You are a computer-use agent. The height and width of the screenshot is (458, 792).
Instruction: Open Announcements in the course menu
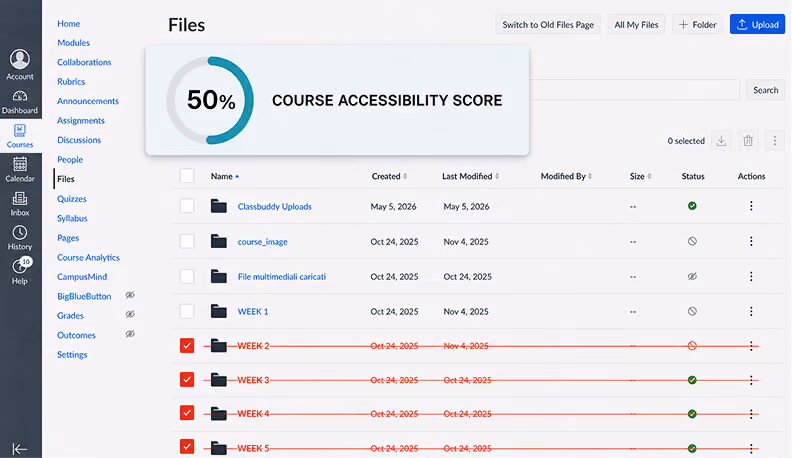pyautogui.click(x=88, y=101)
